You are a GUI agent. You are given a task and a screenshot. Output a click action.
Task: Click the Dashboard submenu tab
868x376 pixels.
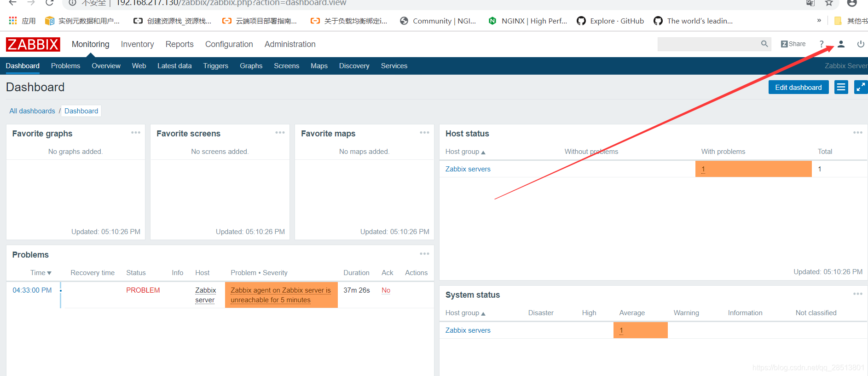(x=23, y=66)
